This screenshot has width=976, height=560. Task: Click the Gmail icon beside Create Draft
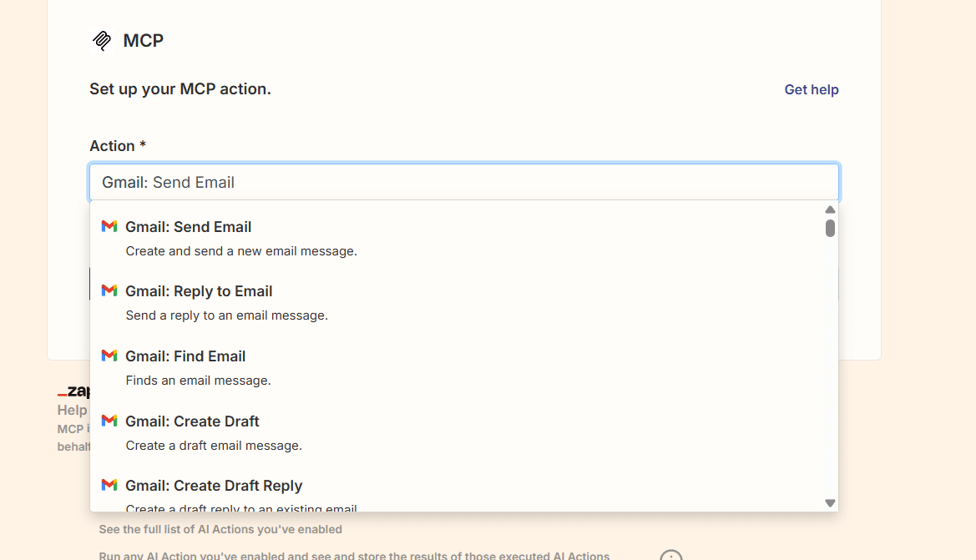click(109, 421)
